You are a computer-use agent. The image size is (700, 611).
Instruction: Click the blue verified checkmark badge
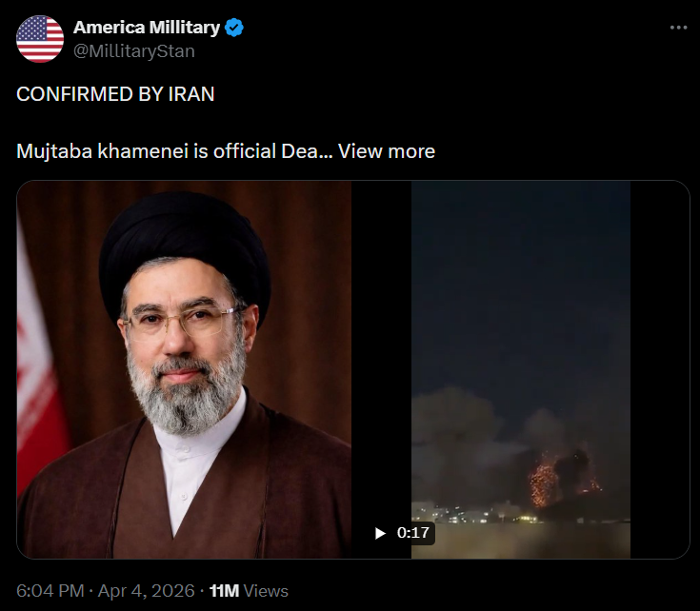(234, 29)
